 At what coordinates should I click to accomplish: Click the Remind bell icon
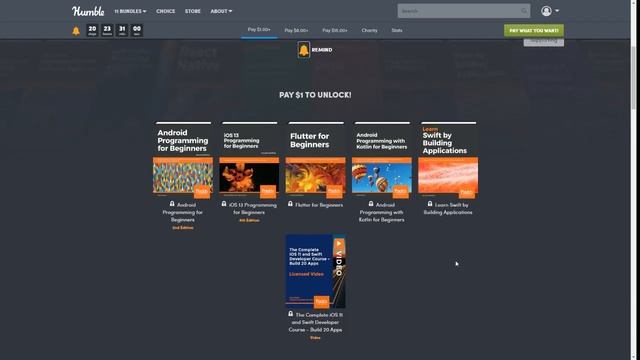pyautogui.click(x=304, y=50)
